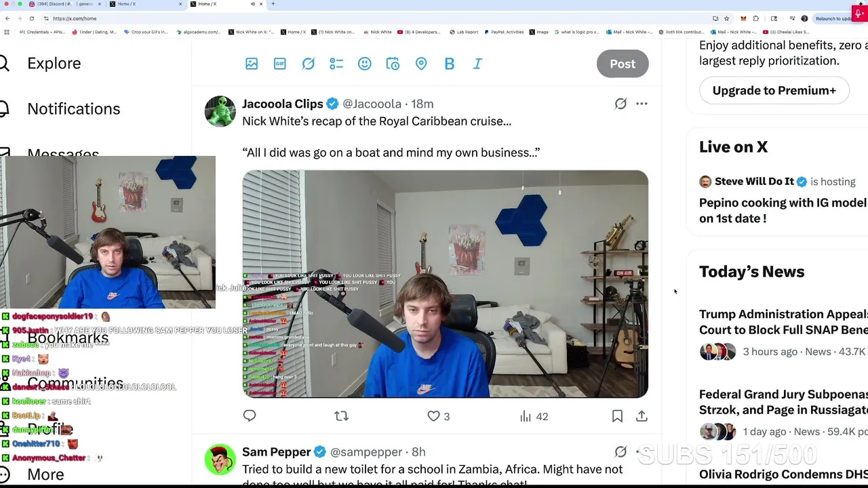Image resolution: width=868 pixels, height=488 pixels.
Task: Bookmark the Jacooola Clips post
Action: point(617,416)
